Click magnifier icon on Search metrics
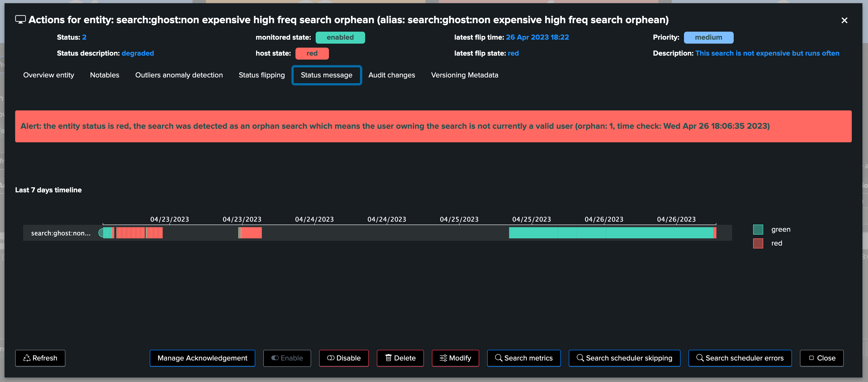This screenshot has width=868, height=382. click(x=498, y=358)
